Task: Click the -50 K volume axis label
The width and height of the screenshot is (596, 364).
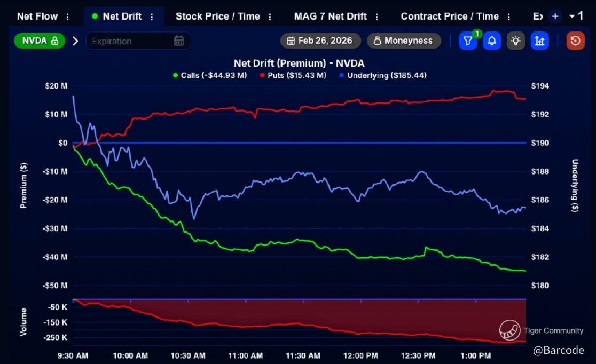Action: pos(57,307)
